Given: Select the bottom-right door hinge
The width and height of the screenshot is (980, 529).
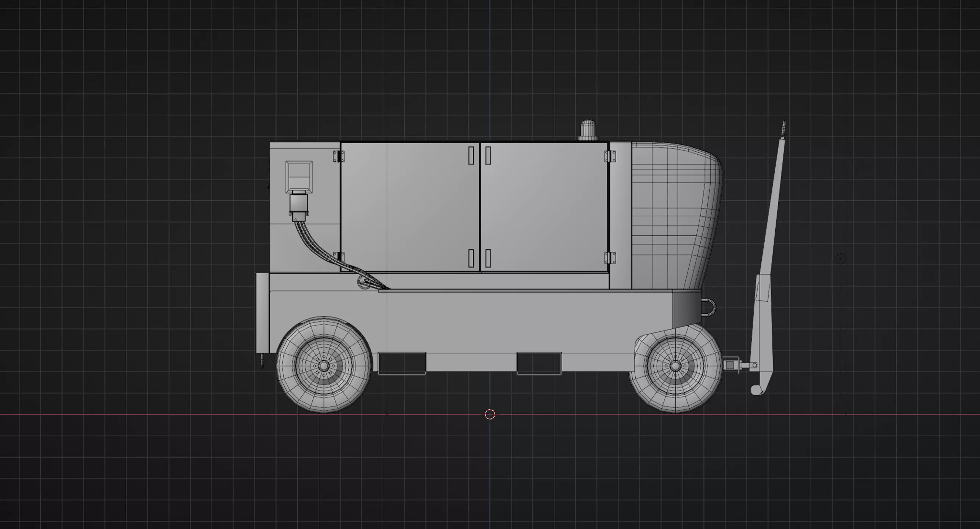Looking at the screenshot, I should tap(610, 258).
